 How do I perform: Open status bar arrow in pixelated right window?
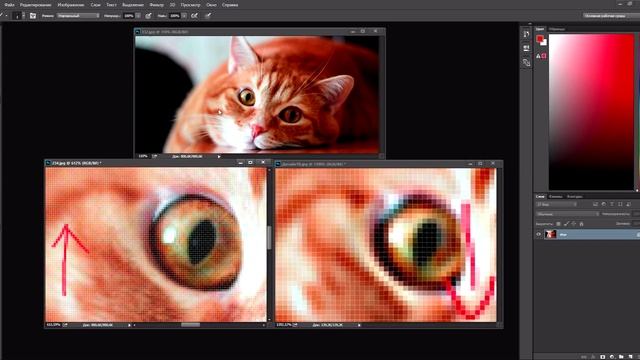[359, 325]
